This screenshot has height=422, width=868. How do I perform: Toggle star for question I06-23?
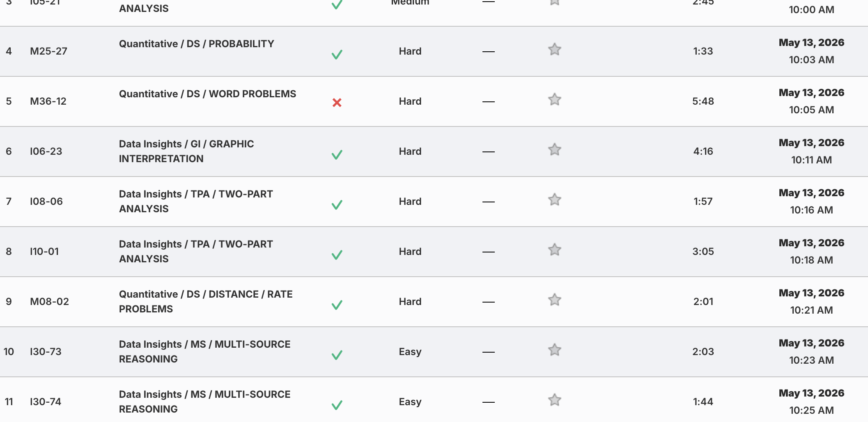pos(554,150)
